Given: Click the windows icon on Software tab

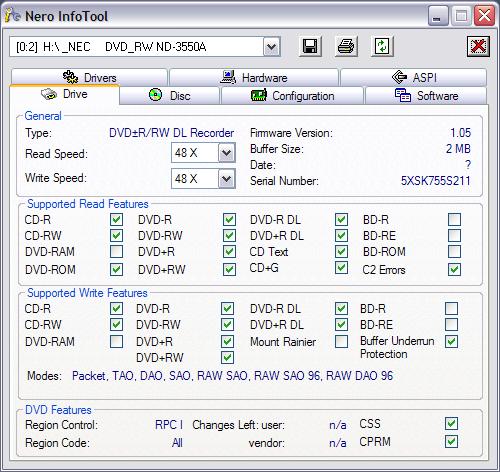Looking at the screenshot, I should (x=403, y=95).
